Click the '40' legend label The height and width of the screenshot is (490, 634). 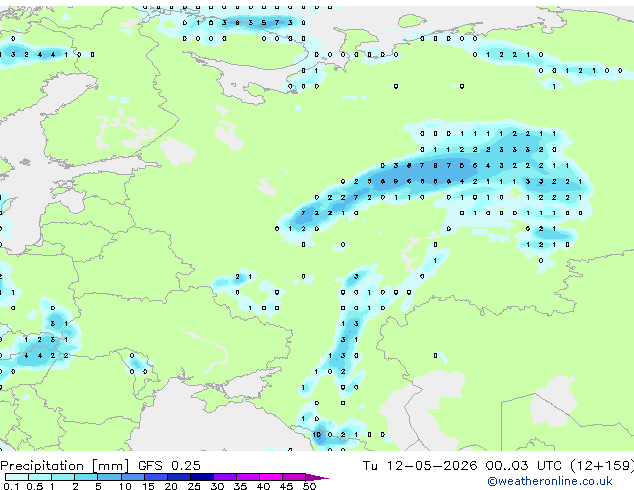point(263,486)
